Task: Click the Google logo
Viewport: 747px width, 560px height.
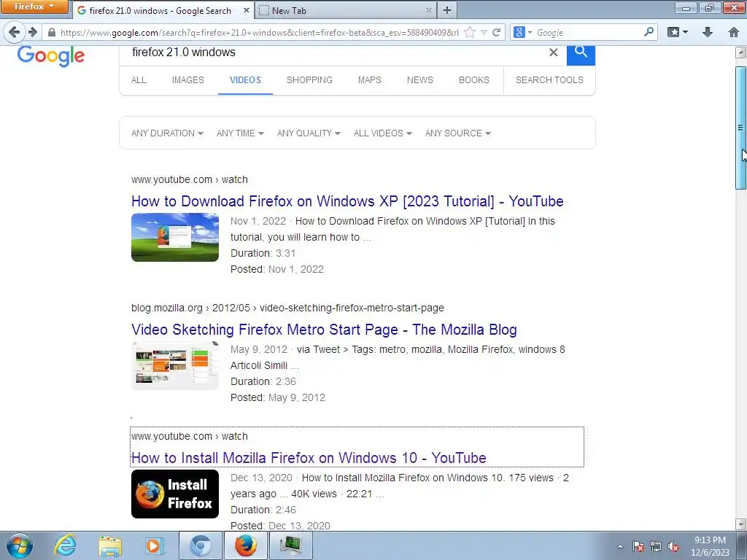Action: [x=51, y=56]
